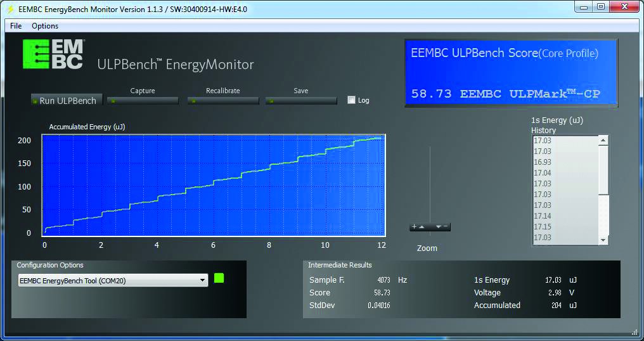This screenshot has height=341, width=644.
Task: Click the Accumulated Energy graph area
Action: [213, 185]
